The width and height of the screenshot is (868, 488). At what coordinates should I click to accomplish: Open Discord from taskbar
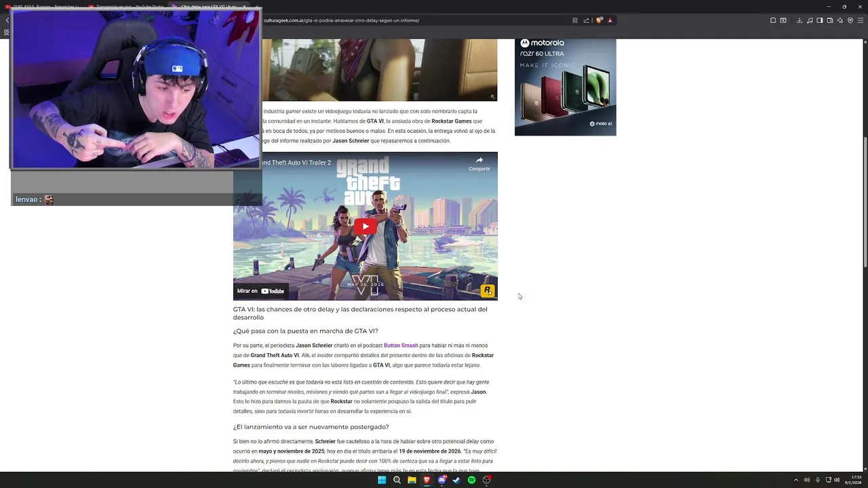point(441,480)
